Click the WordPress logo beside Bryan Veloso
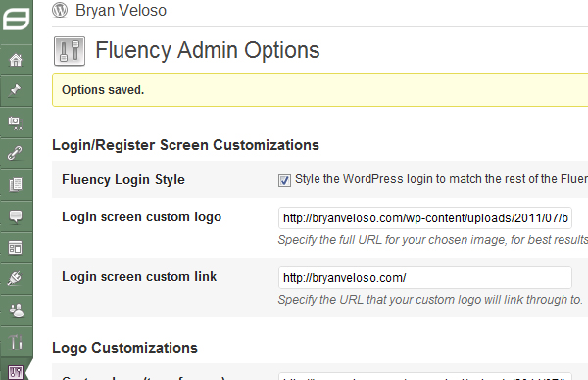 pos(60,10)
